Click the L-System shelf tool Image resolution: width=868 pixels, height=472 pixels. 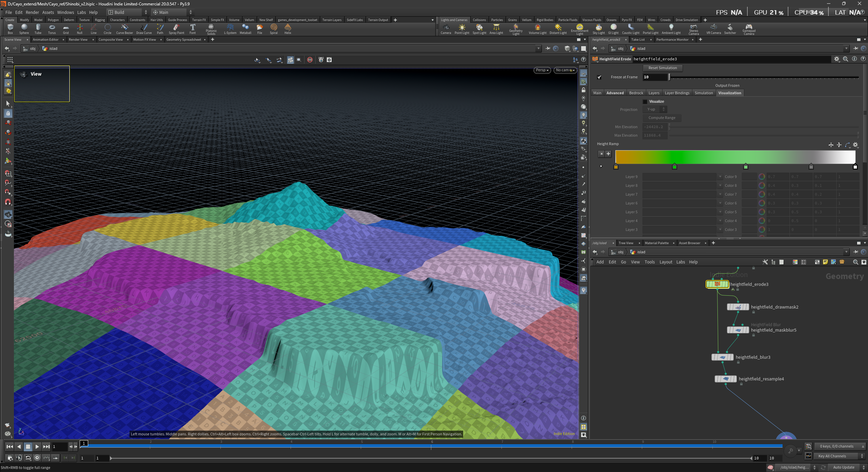click(x=230, y=28)
